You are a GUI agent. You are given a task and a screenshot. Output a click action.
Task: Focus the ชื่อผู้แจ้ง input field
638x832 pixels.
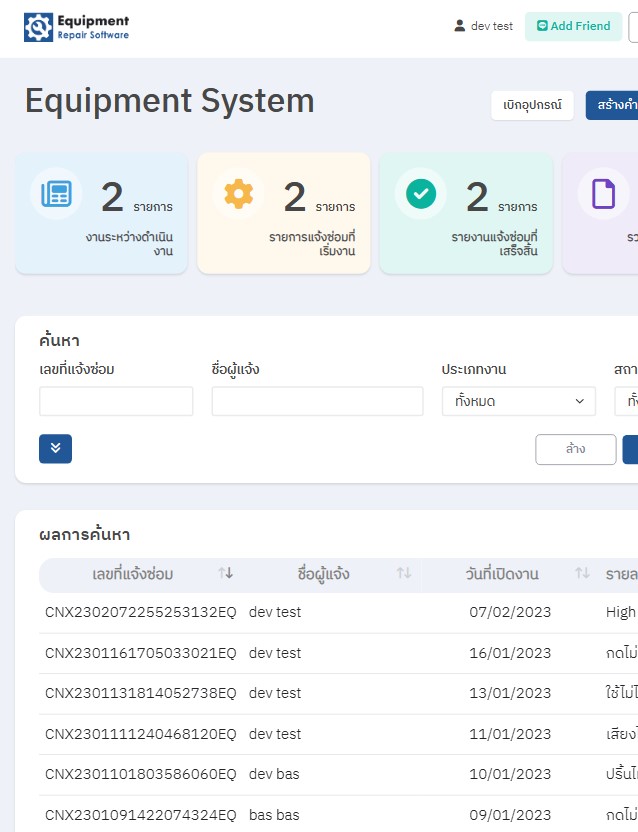click(317, 401)
